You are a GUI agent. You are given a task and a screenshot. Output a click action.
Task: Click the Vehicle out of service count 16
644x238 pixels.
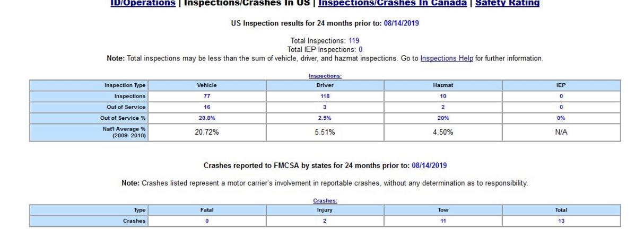point(207,107)
